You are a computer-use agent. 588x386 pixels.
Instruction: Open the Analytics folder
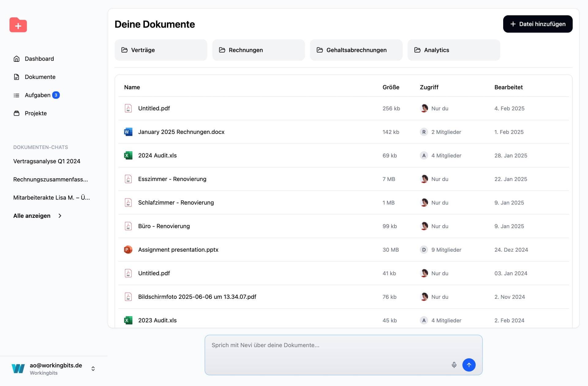click(x=454, y=50)
